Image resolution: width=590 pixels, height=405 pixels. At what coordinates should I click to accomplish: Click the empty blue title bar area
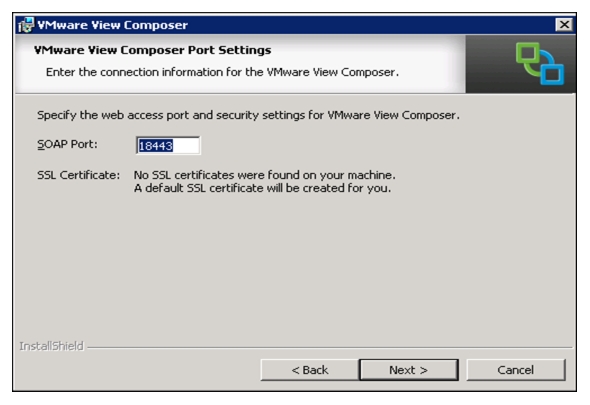(x=371, y=25)
